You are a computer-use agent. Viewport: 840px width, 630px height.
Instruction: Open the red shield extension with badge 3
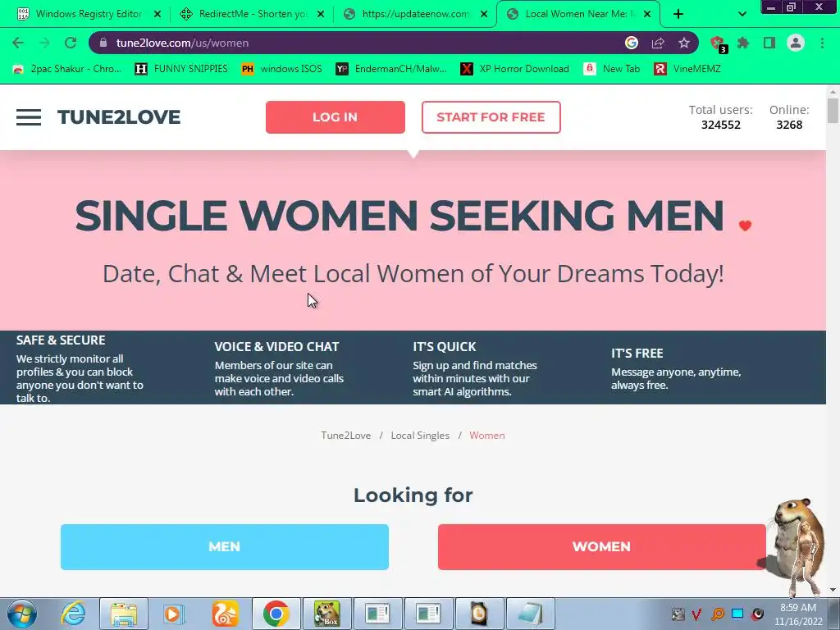pyautogui.click(x=718, y=43)
